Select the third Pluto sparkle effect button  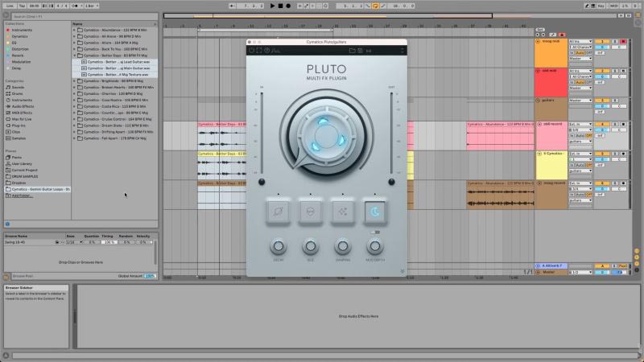click(x=343, y=212)
